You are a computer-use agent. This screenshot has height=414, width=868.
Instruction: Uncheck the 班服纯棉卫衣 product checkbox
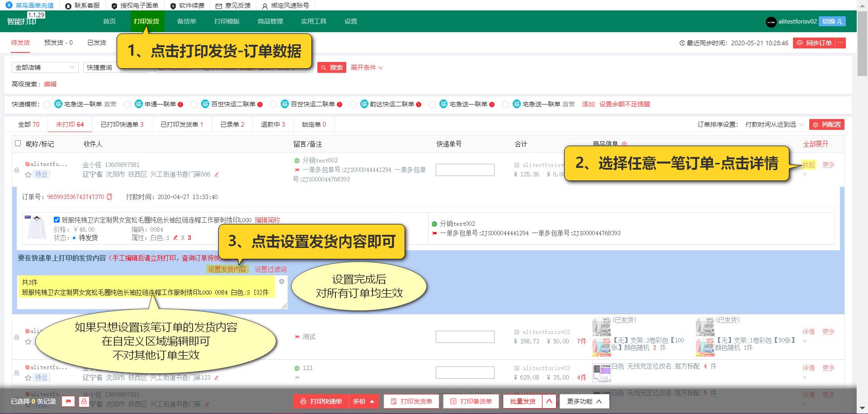coord(56,219)
